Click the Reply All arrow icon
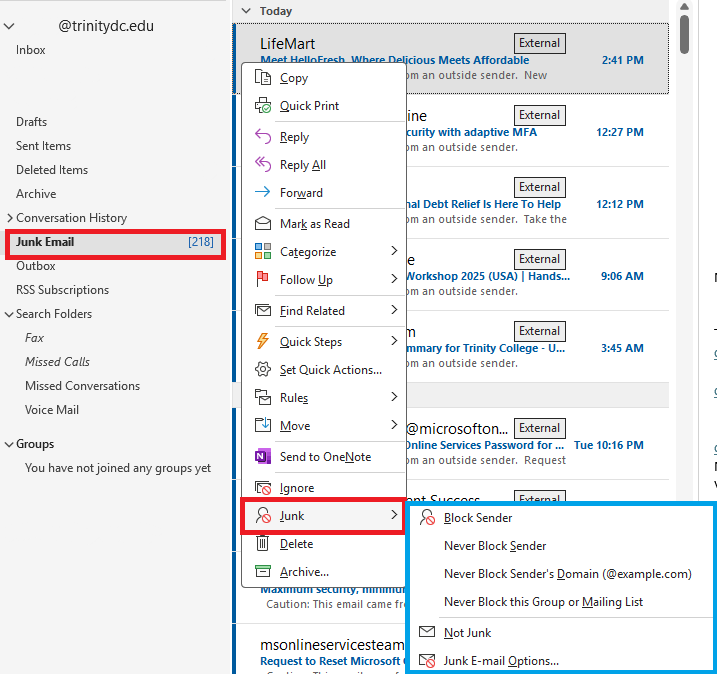The image size is (717, 674). click(x=263, y=165)
